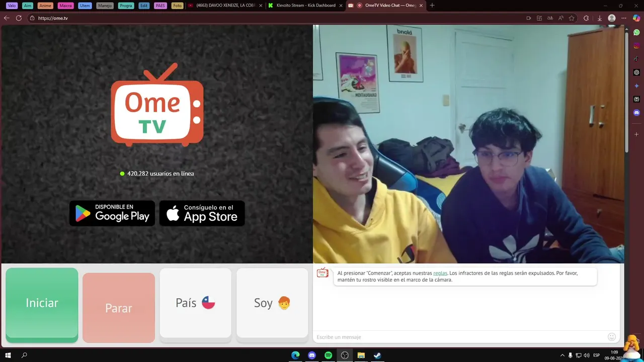Add this page to favorites with the star
Image resolution: width=644 pixels, height=362 pixels.
pos(572,18)
